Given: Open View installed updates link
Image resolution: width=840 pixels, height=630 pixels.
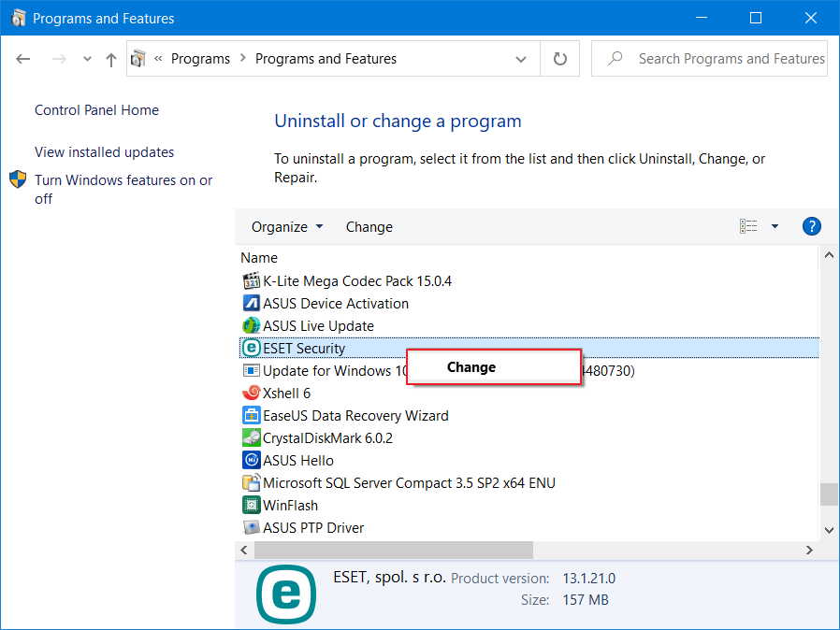Looking at the screenshot, I should click(104, 152).
